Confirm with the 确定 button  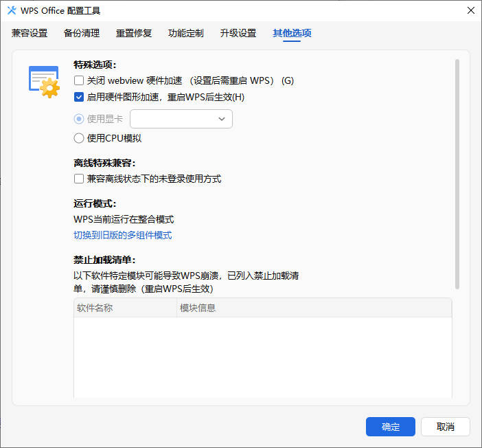391,427
